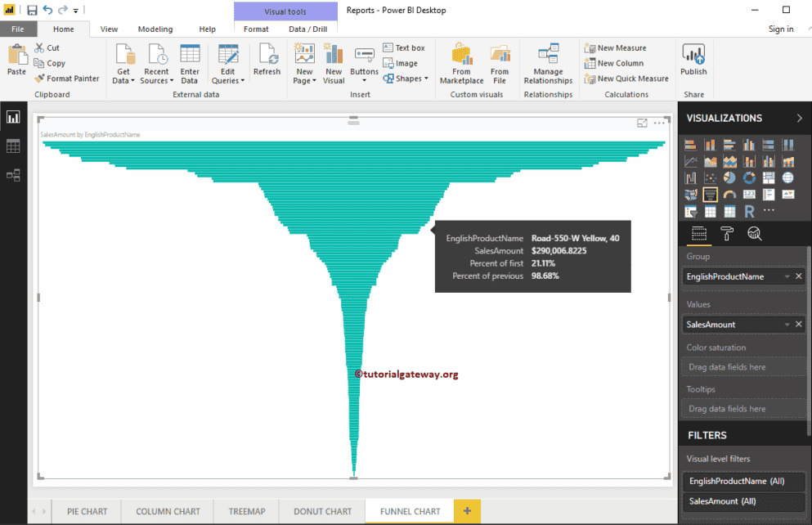Select the 100% stacked bar chart visual

tap(769, 145)
